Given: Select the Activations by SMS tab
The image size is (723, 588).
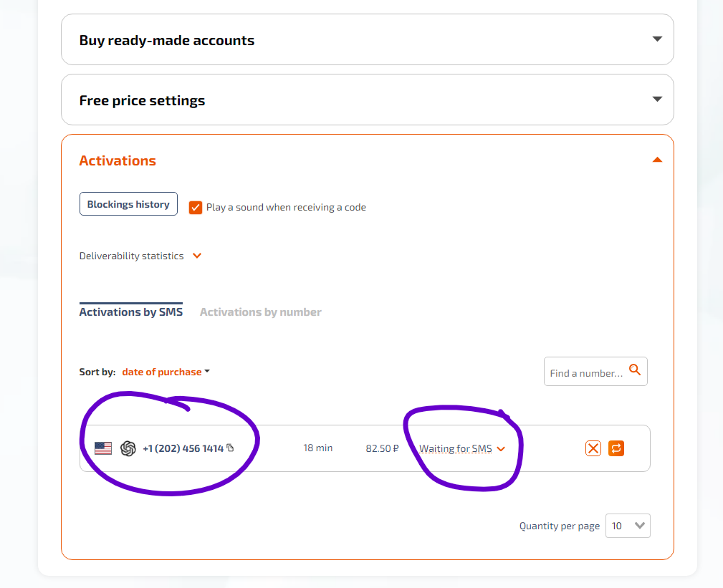Looking at the screenshot, I should [130, 312].
